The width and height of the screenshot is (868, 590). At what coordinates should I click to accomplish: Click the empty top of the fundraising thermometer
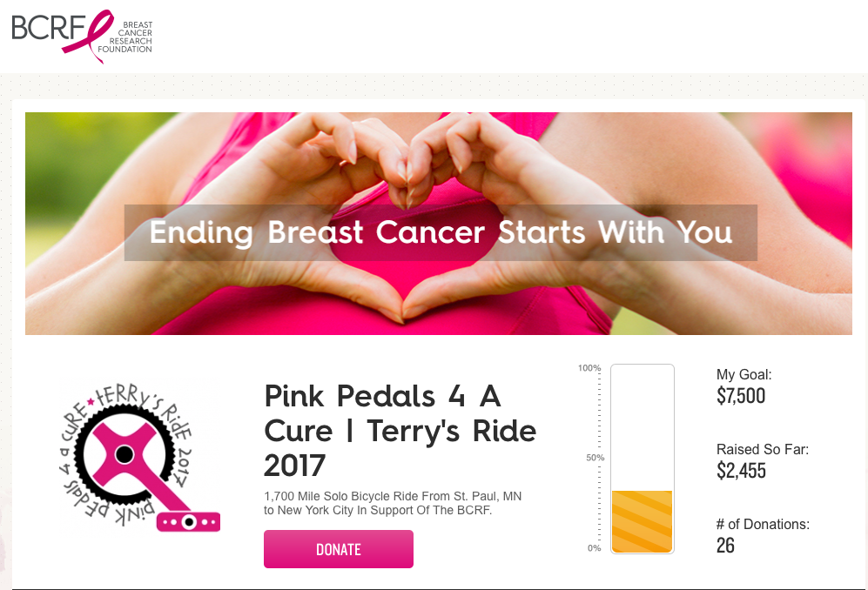pos(643,418)
